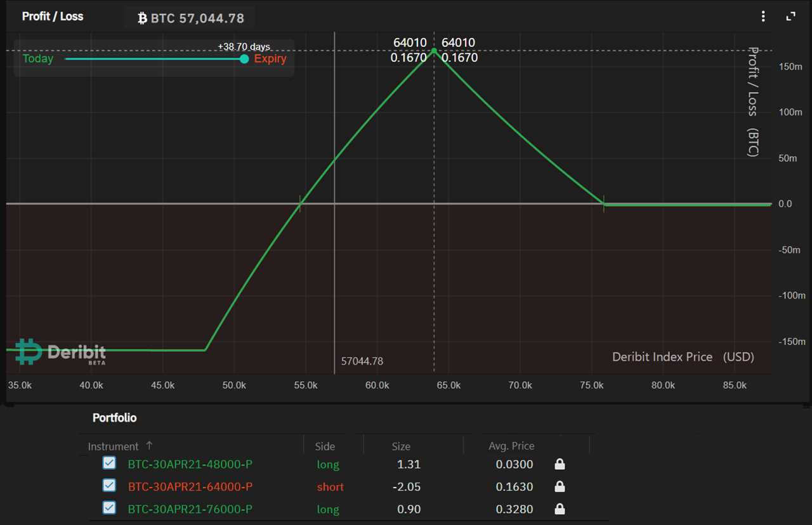Click the size value 1.31
This screenshot has width=812, height=525.
[409, 464]
